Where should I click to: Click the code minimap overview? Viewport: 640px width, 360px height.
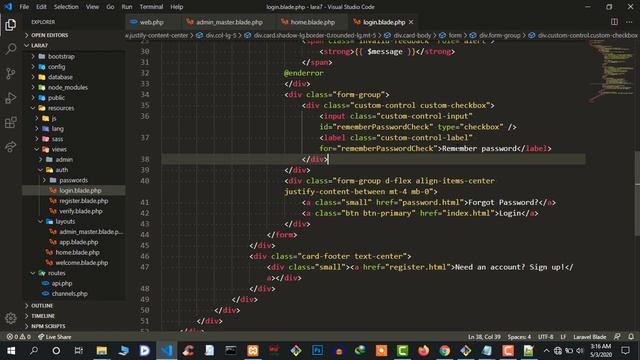(x=611, y=72)
